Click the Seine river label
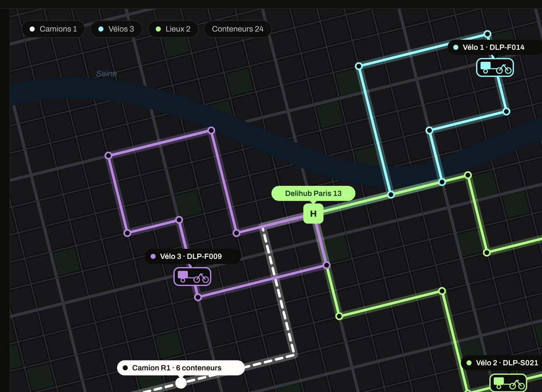The image size is (542, 392). (107, 74)
